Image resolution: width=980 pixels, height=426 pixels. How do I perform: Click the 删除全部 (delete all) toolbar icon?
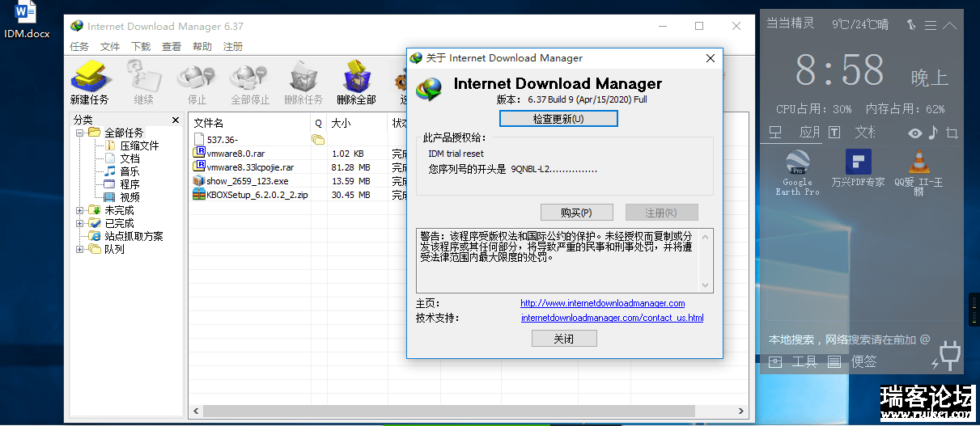tap(357, 82)
